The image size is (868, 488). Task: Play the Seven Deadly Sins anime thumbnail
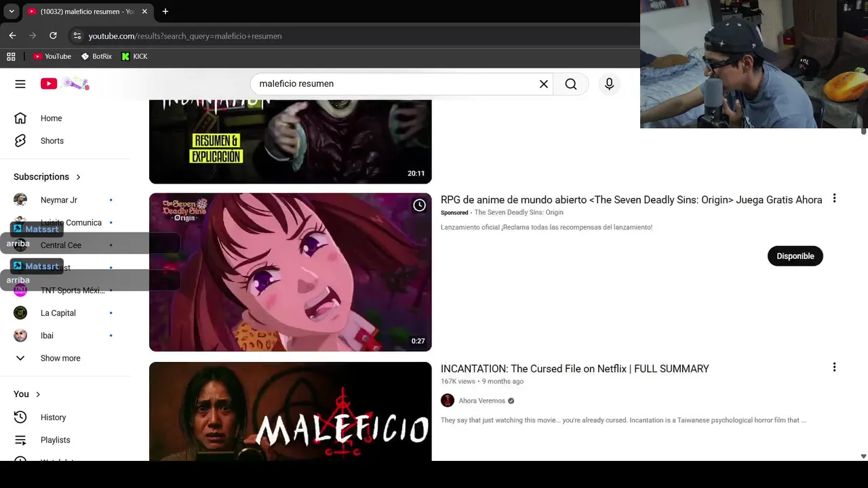point(290,272)
